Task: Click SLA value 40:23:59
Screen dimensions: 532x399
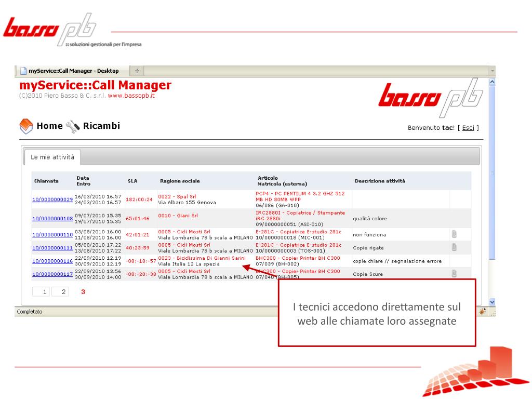Action: 137,248
